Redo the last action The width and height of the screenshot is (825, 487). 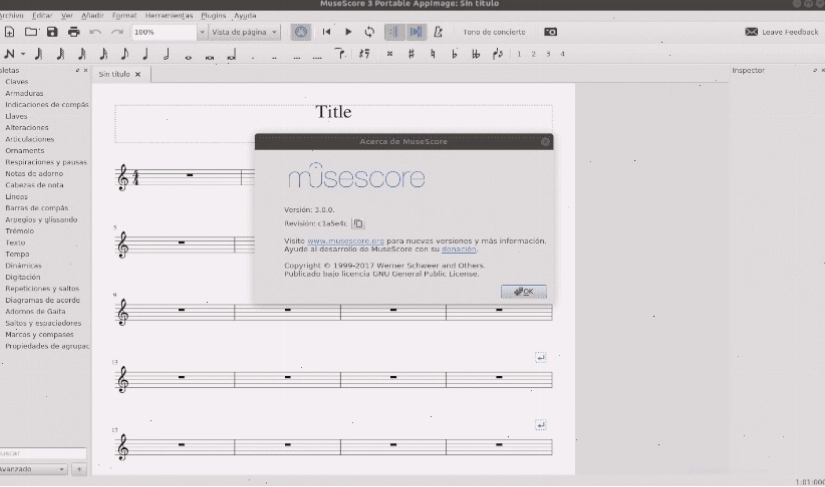(x=117, y=32)
